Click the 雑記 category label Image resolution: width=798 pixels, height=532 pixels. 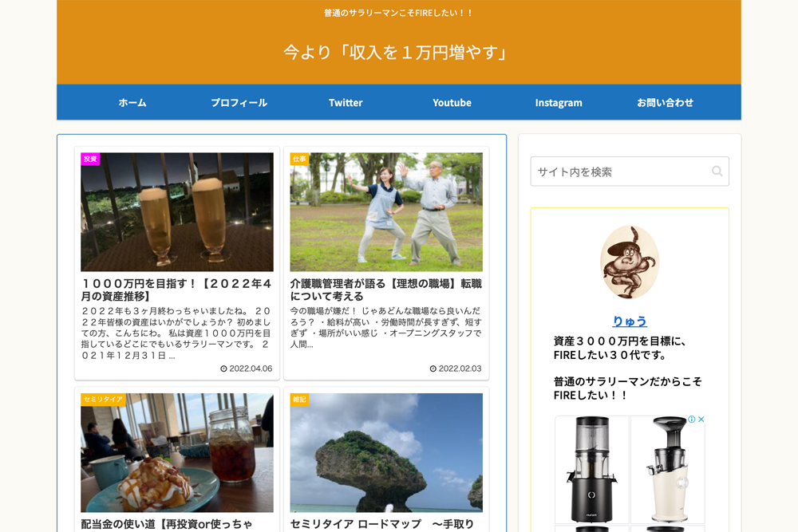(299, 400)
